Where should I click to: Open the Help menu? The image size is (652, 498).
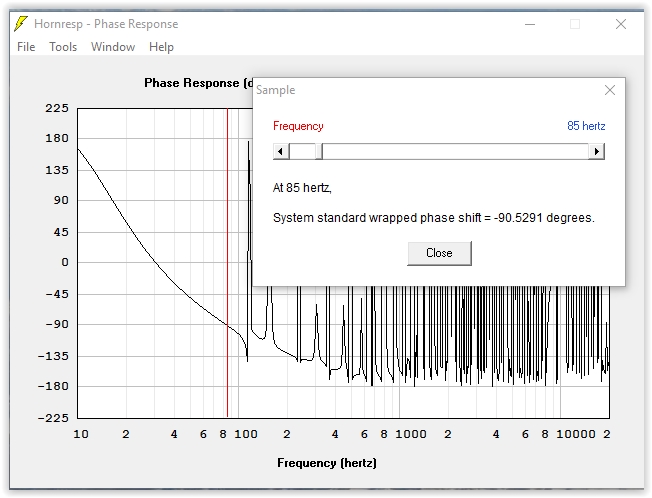161,47
